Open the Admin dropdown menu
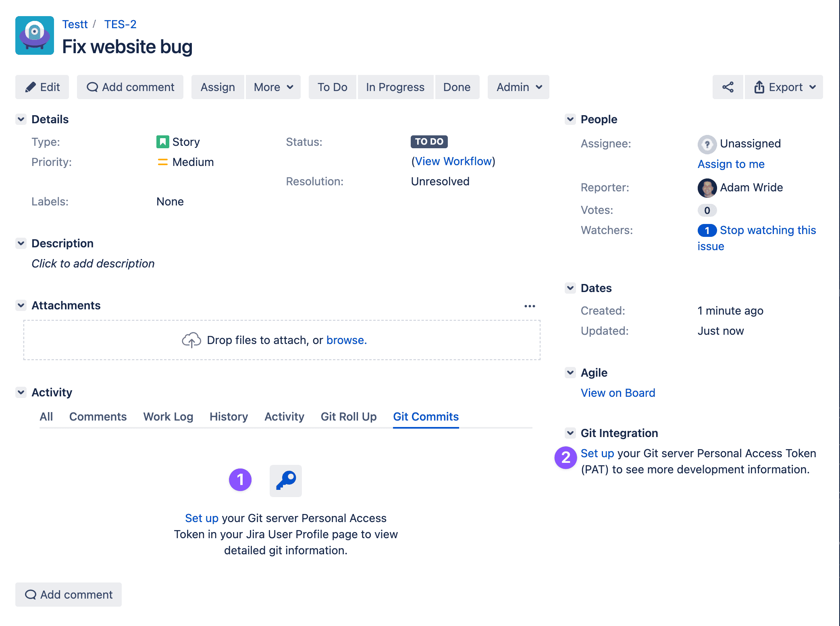This screenshot has width=840, height=626. point(518,87)
